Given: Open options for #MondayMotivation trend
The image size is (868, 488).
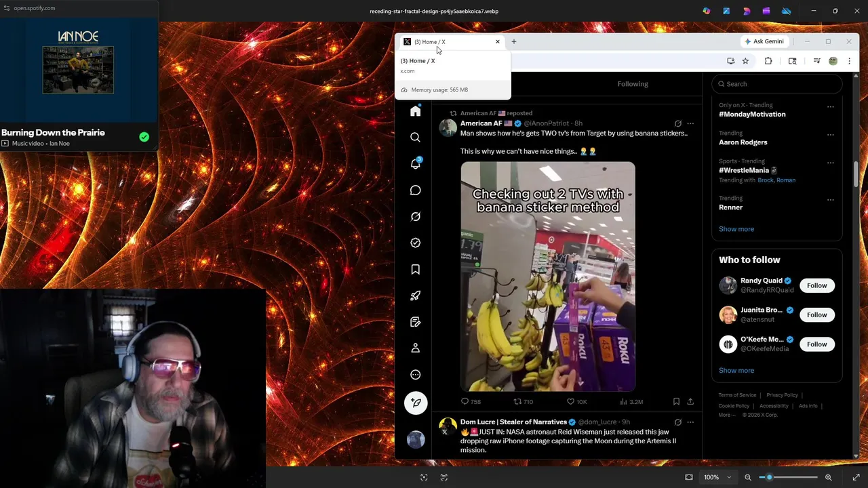Looking at the screenshot, I should tap(831, 106).
